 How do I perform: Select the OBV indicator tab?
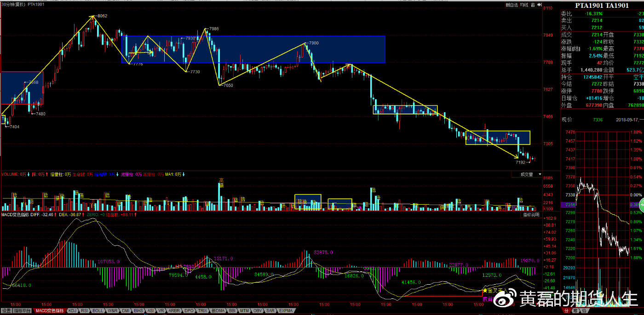(x=258, y=311)
